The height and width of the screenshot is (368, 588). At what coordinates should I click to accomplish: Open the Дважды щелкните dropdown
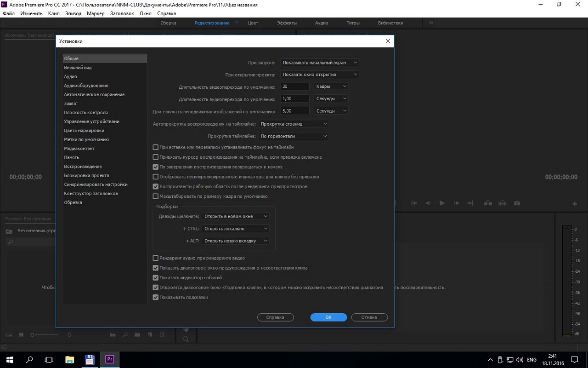point(236,216)
